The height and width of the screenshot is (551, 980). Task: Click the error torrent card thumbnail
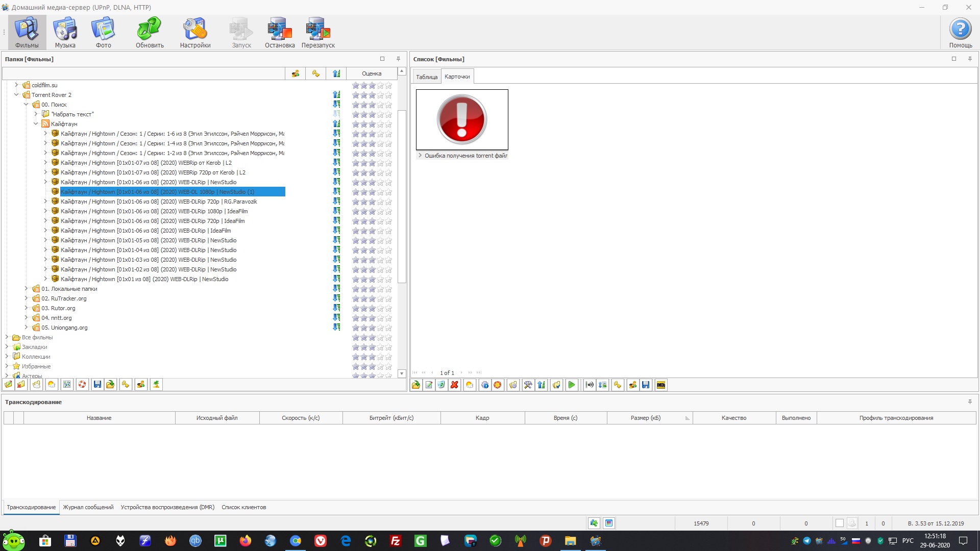[462, 120]
